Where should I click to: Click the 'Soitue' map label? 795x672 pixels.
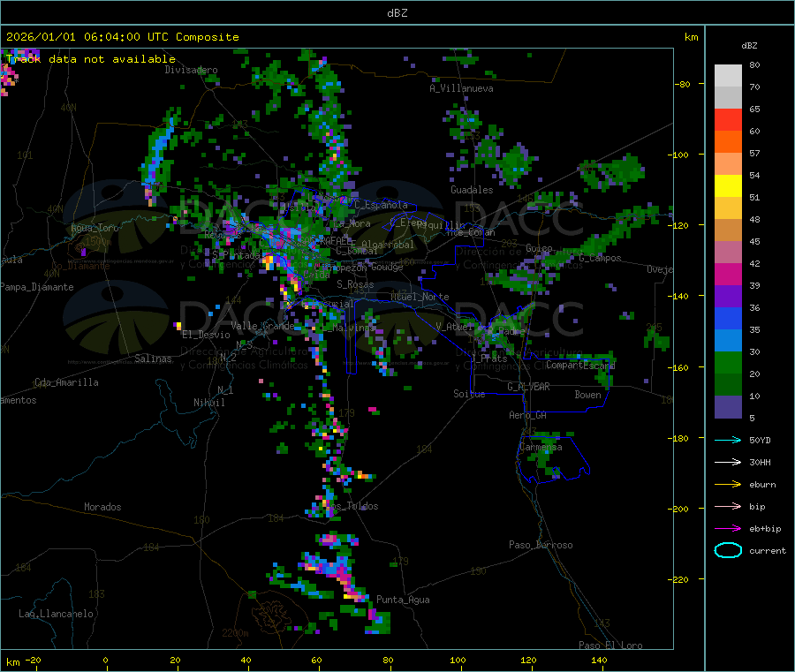pyautogui.click(x=469, y=394)
